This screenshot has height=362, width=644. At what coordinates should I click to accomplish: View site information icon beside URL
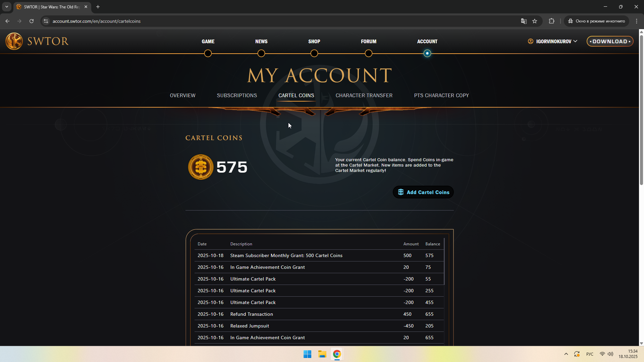[x=46, y=21]
